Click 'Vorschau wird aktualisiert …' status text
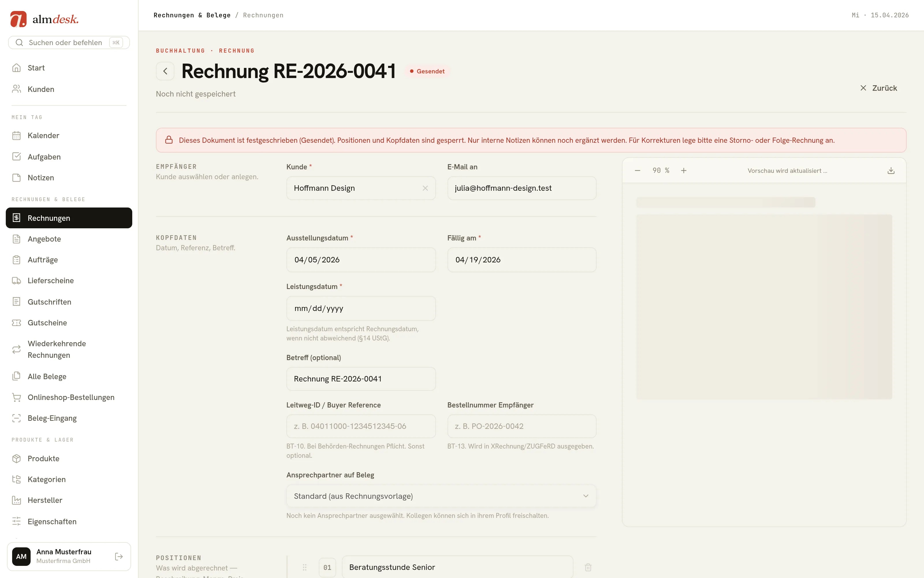The height and width of the screenshot is (578, 924). coord(787,171)
